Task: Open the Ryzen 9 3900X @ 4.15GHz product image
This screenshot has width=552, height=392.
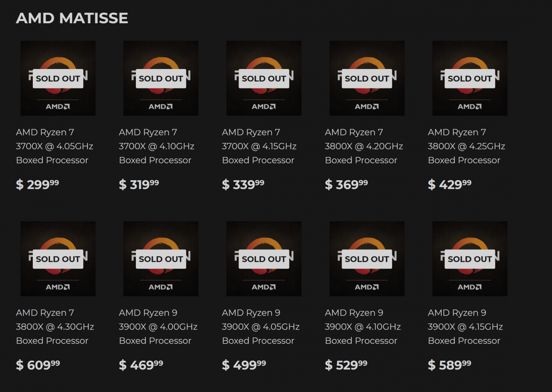Action: coord(470,259)
